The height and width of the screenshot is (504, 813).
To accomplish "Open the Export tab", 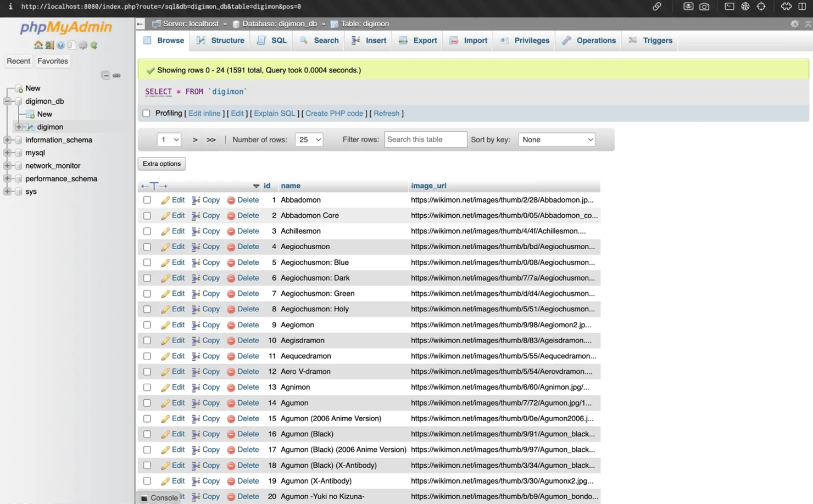I will pyautogui.click(x=418, y=41).
